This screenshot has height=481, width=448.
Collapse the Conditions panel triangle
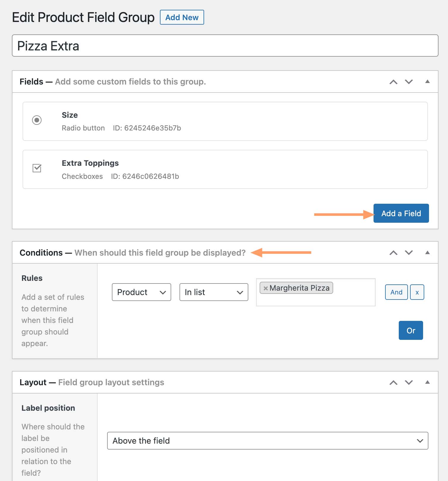[428, 253]
